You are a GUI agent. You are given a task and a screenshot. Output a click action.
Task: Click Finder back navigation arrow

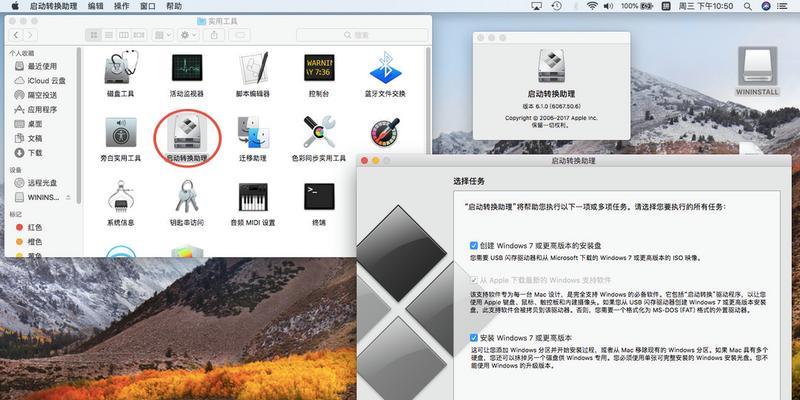point(16,35)
